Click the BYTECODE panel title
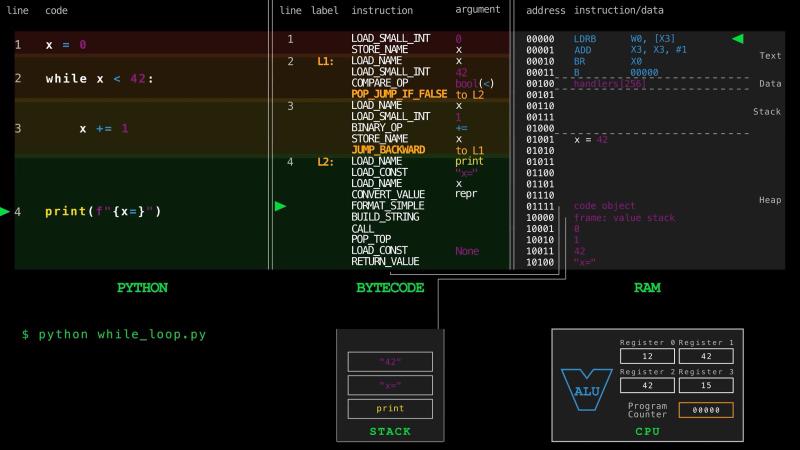 tap(390, 288)
